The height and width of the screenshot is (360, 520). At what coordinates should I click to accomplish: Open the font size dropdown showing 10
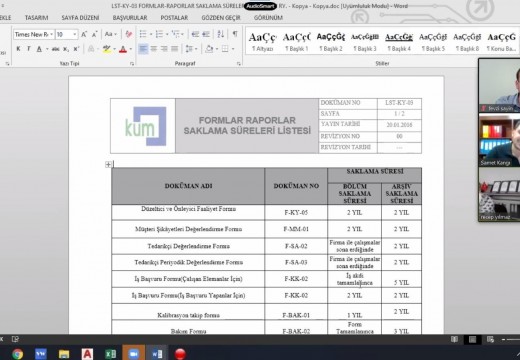(66, 34)
